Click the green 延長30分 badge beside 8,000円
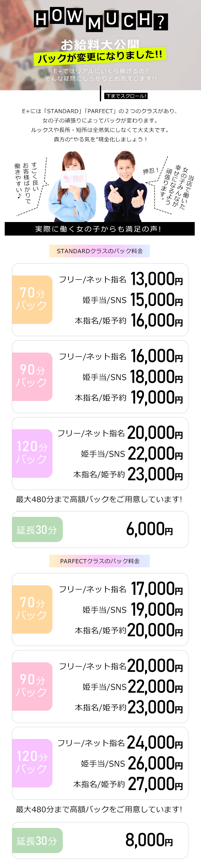This screenshot has width=201, height=868. click(x=37, y=841)
